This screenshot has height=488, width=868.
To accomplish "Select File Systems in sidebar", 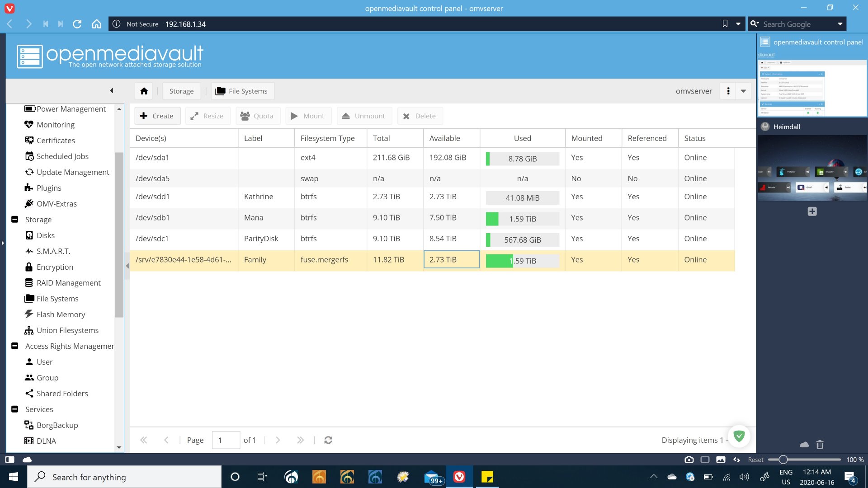I will [x=52, y=299].
